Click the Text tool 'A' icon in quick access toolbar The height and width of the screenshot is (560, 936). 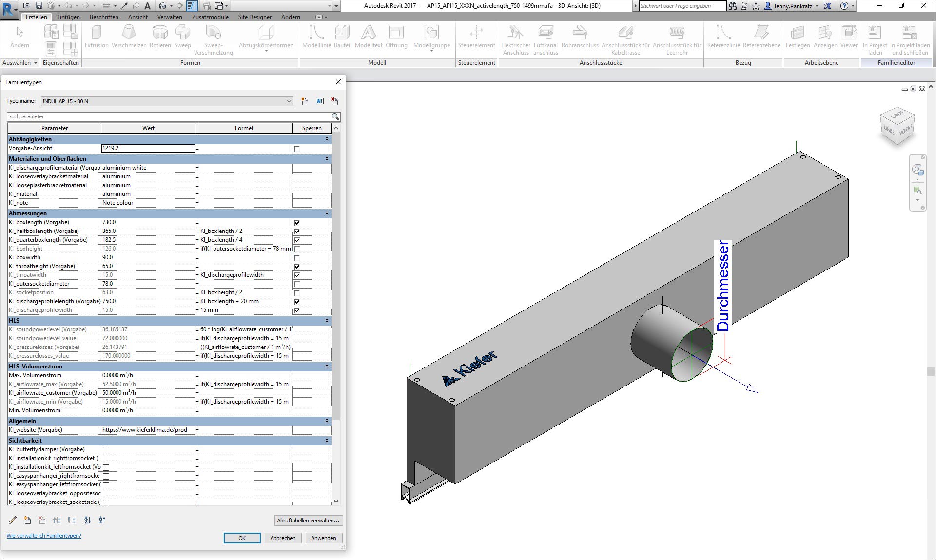[147, 6]
